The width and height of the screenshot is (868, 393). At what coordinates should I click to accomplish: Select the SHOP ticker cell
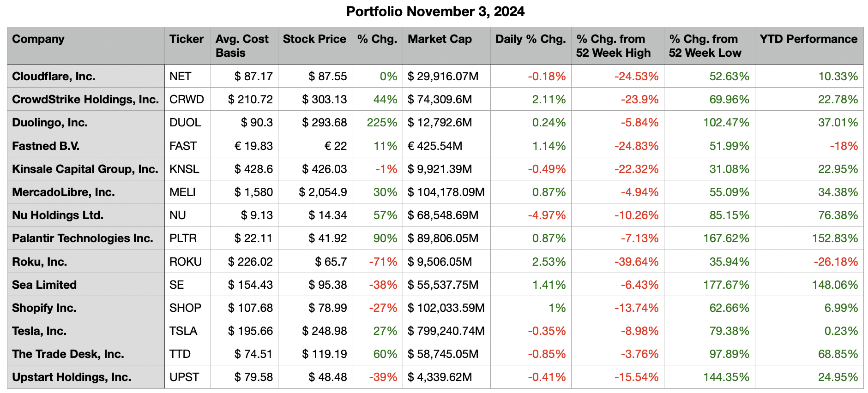(x=185, y=308)
